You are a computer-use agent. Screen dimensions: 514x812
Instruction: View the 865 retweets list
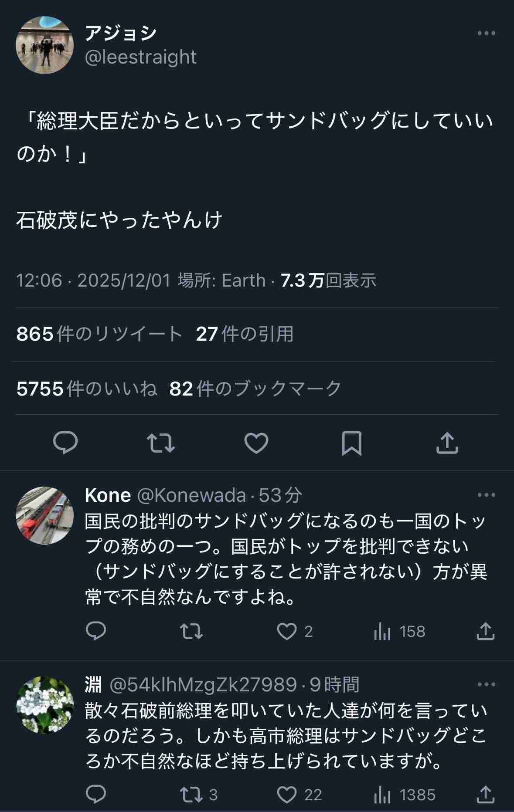[x=99, y=334]
